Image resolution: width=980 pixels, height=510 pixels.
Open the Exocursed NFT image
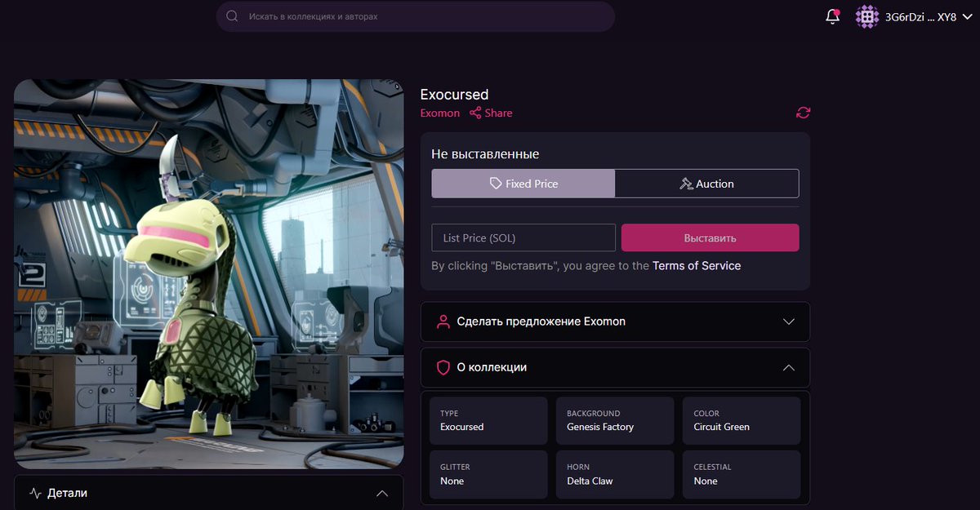pos(209,274)
